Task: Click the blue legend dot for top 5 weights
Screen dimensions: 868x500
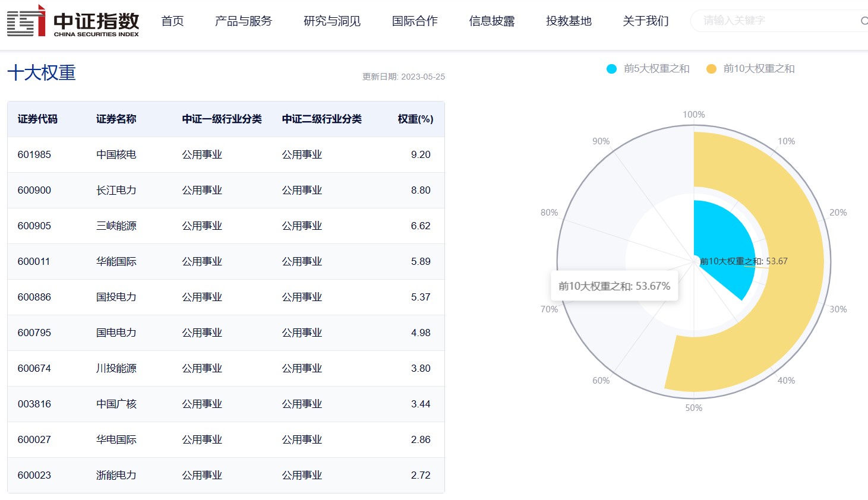Action: (x=611, y=69)
